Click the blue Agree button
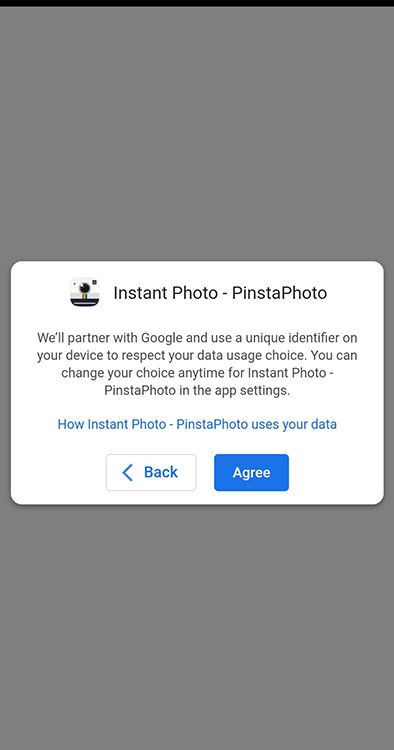This screenshot has width=394, height=750. 251,472
